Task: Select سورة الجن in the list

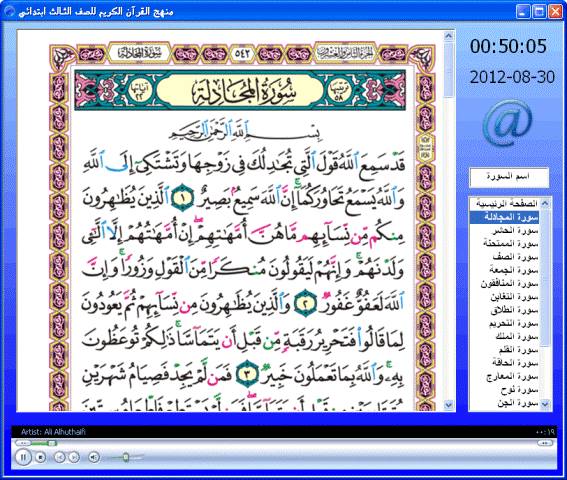Action: [504, 403]
